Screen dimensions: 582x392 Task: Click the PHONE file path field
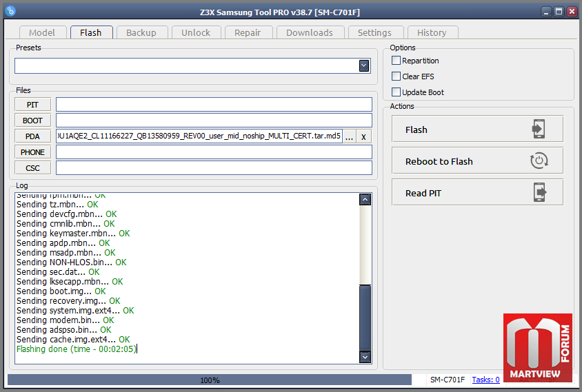pyautogui.click(x=214, y=152)
